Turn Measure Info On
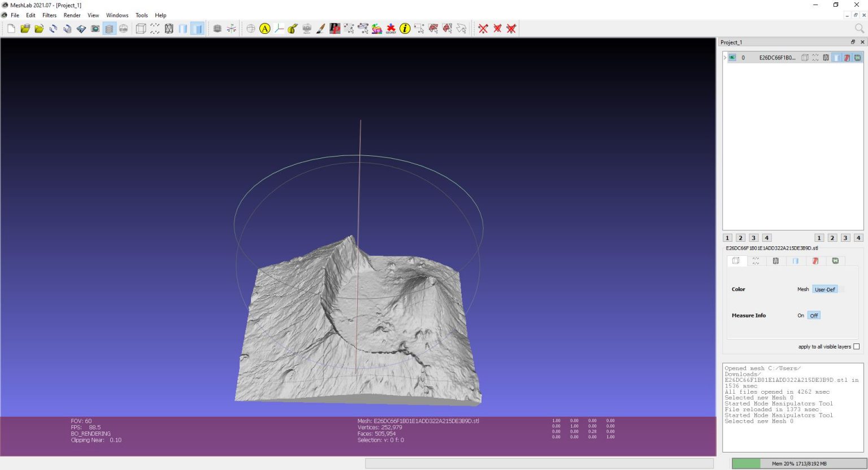Viewport: 868px width, 470px height. 801,315
